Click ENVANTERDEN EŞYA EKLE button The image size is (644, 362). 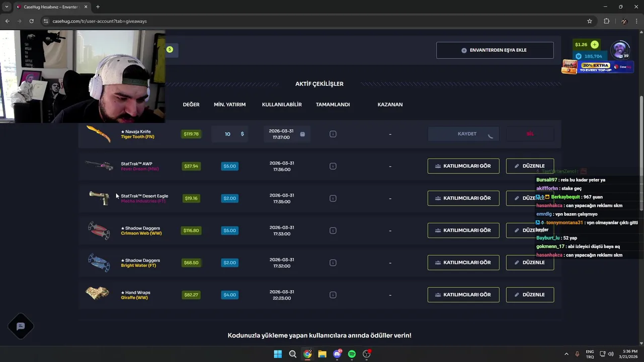point(495,50)
